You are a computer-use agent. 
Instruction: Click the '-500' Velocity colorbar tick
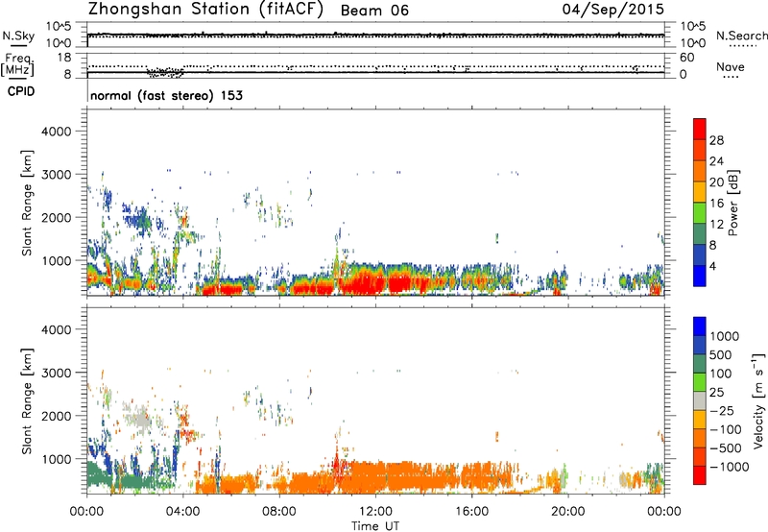[x=726, y=448]
